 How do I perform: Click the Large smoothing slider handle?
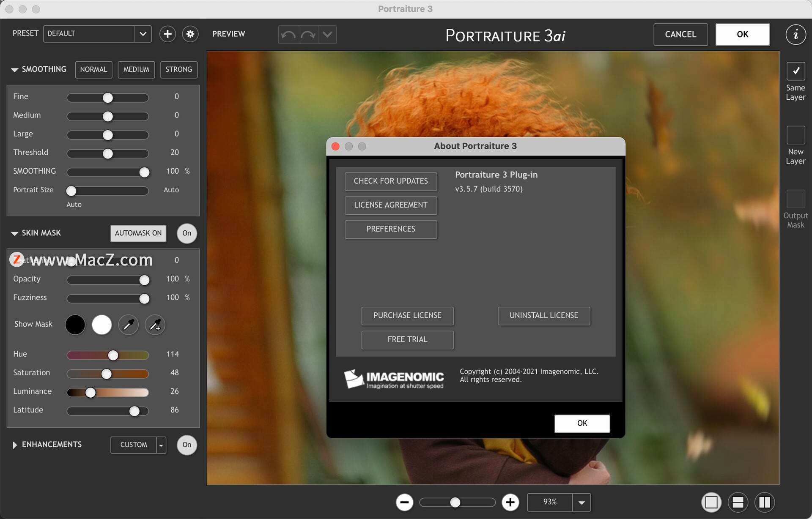pos(108,135)
